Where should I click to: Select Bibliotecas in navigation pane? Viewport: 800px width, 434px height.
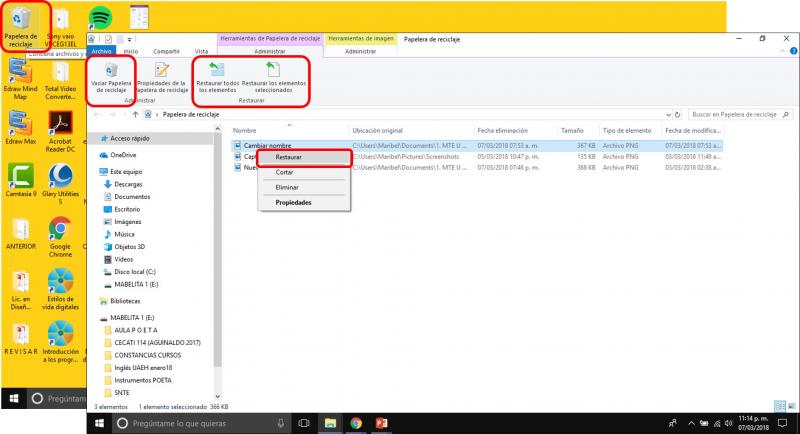(125, 301)
